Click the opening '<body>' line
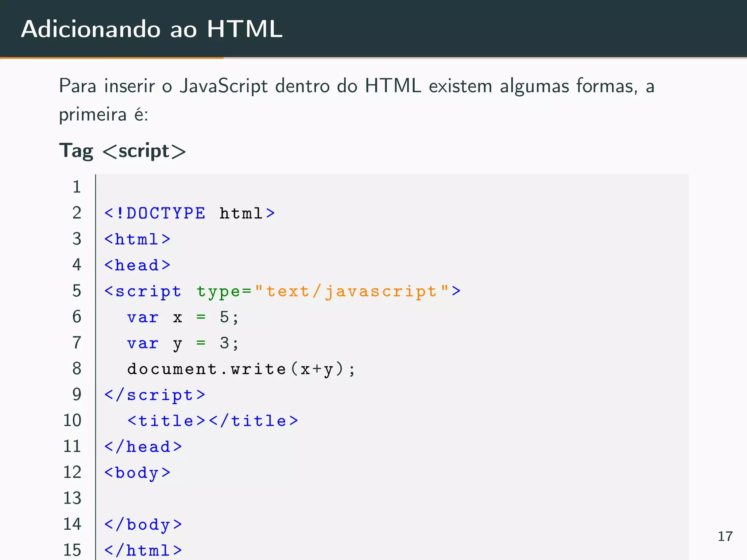This screenshot has width=747, height=560. coord(137,473)
